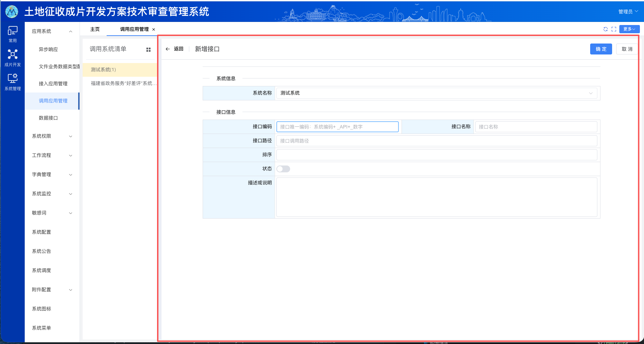Click the 接口路径 input field
Image resolution: width=644 pixels, height=344 pixels.
377,140
